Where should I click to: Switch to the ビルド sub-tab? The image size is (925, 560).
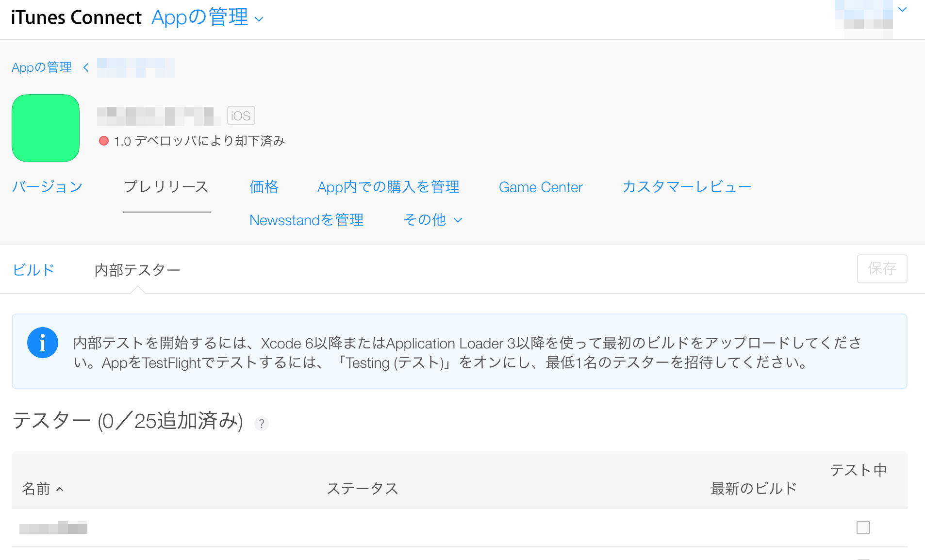pyautogui.click(x=33, y=270)
